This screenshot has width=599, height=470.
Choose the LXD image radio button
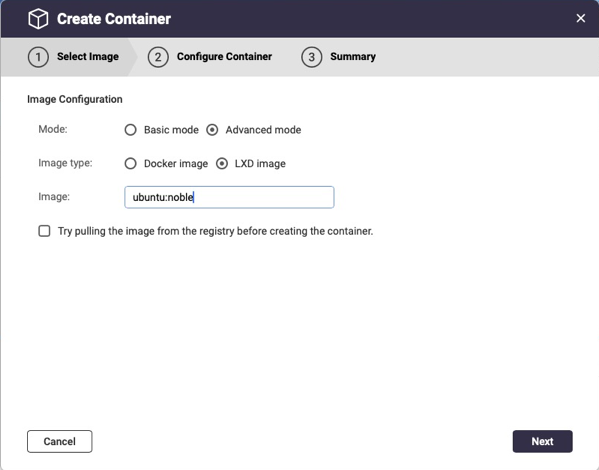coord(222,164)
